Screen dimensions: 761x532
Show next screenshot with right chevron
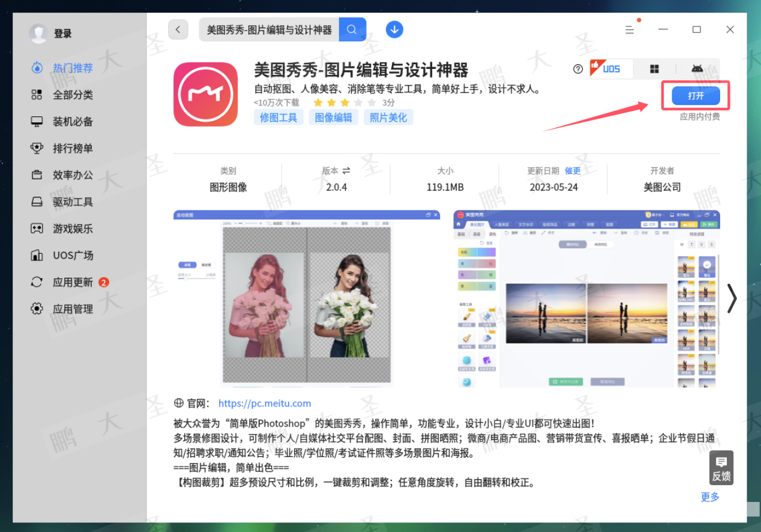732,298
